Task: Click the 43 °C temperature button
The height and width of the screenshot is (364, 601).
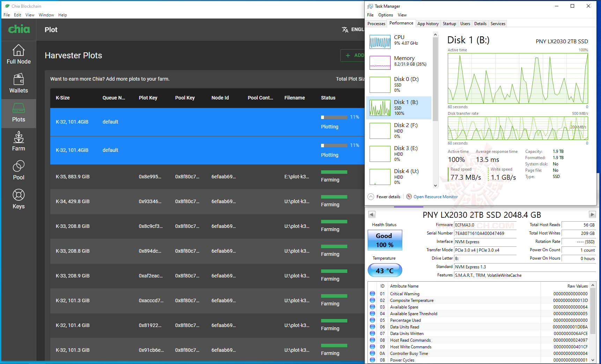Action: (385, 270)
